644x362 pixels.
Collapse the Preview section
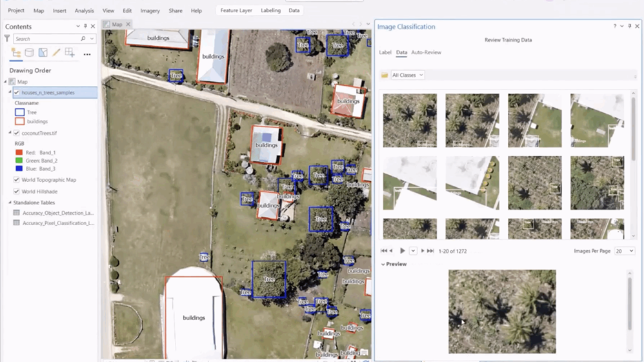[x=383, y=264]
